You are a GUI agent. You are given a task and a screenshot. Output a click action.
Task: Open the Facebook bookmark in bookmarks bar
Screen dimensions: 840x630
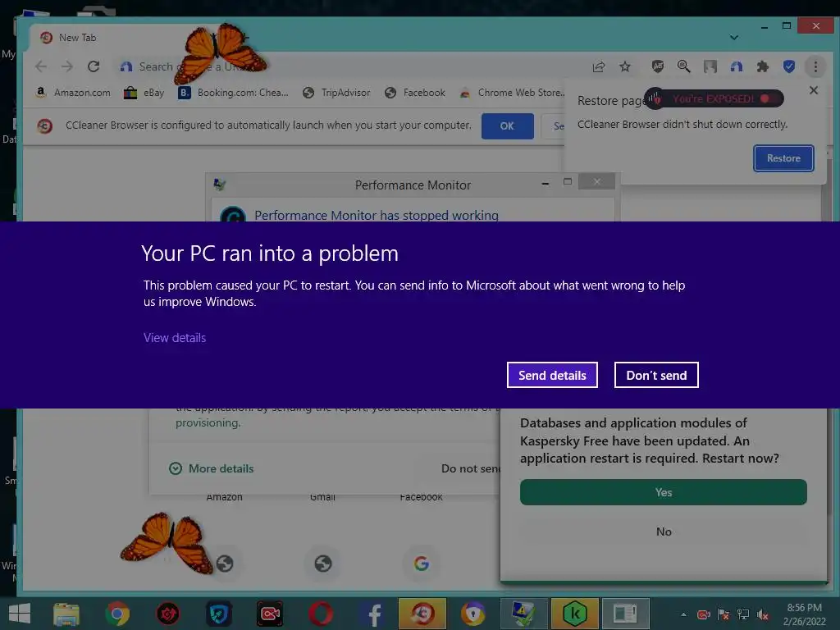[x=415, y=93]
